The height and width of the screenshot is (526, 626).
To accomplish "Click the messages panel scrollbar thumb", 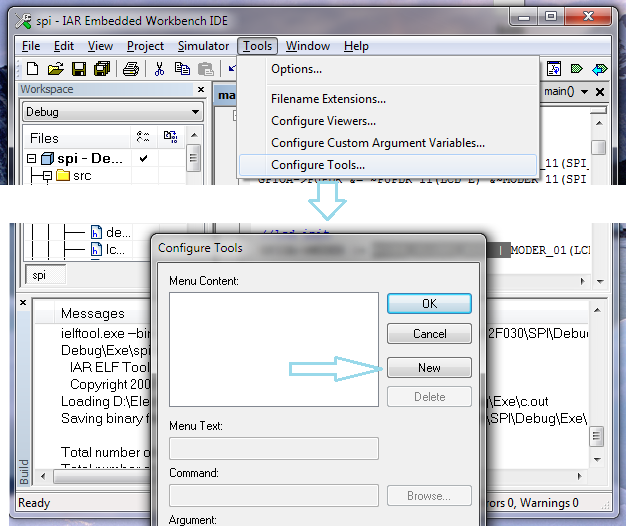I will coord(596,436).
